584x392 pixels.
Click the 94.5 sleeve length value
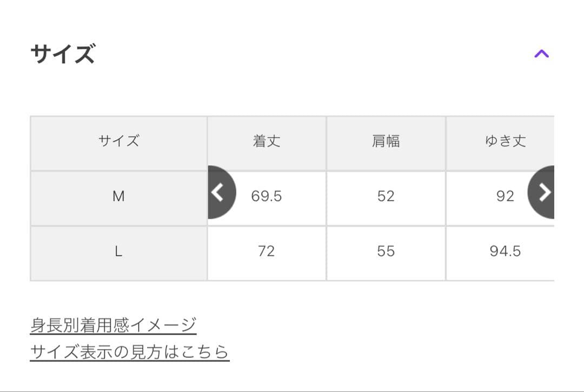(x=505, y=251)
